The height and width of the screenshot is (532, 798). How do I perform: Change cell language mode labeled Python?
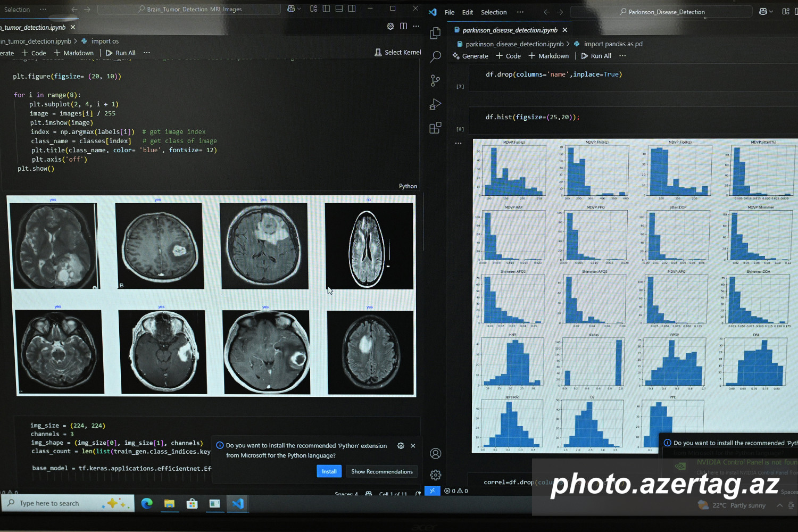[x=408, y=186]
